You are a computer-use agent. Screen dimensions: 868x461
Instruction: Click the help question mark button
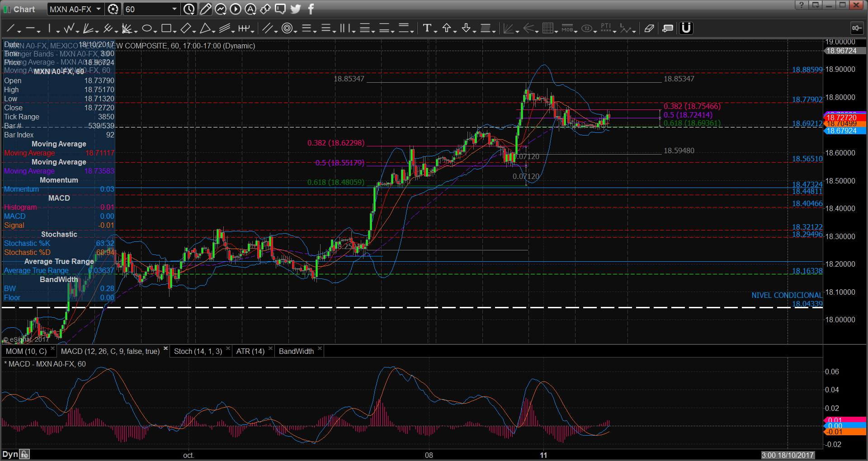[802, 5]
